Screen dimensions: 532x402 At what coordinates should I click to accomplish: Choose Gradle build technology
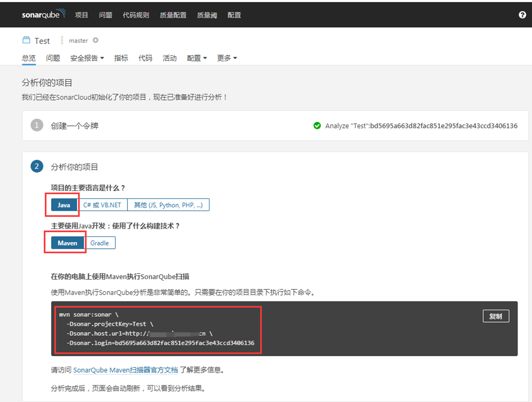100,243
